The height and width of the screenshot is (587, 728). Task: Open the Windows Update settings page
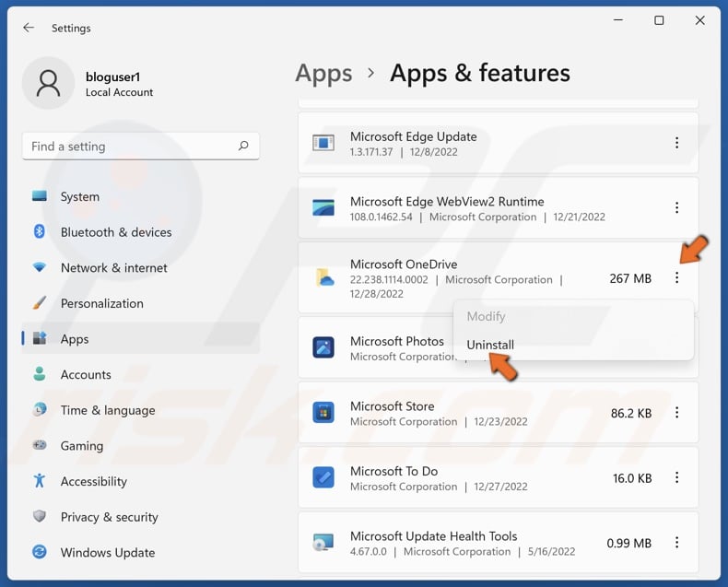[x=107, y=553]
